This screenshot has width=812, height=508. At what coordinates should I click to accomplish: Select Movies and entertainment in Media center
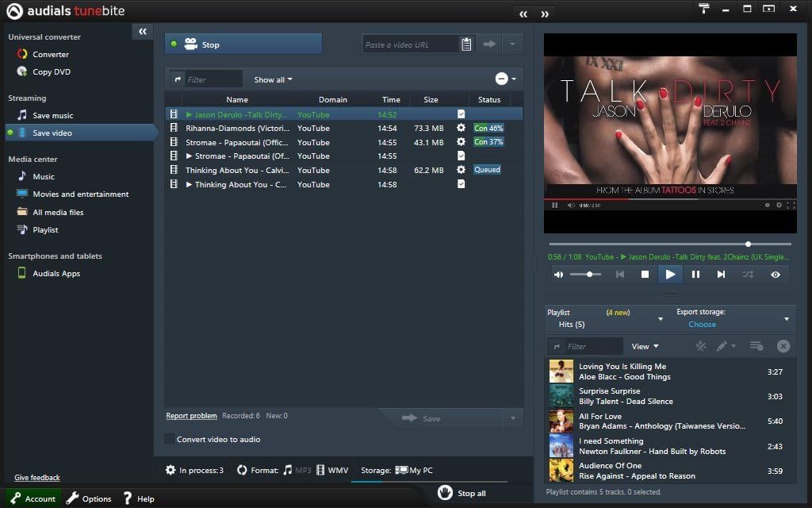(80, 194)
